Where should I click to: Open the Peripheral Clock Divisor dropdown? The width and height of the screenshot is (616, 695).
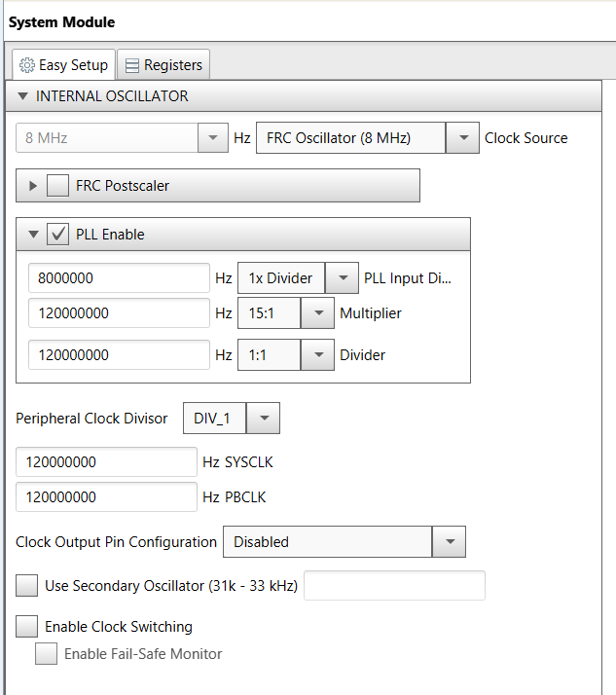pyautogui.click(x=264, y=418)
